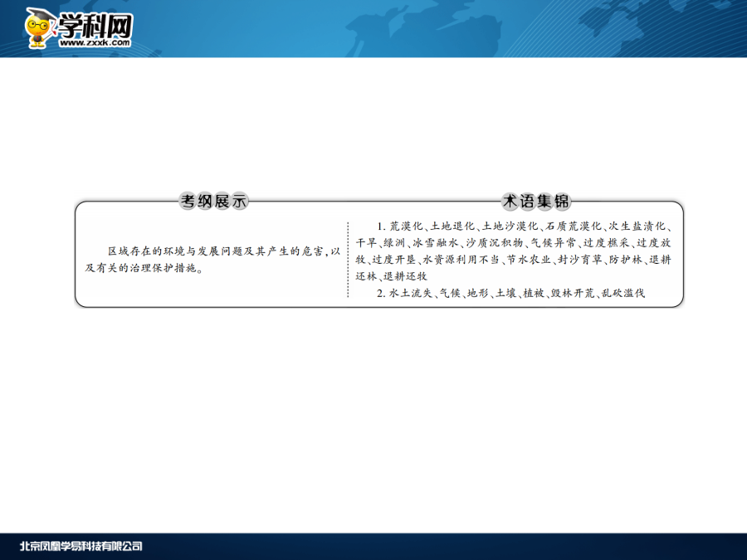Click the footer text 北京凤凰学易科技有限公司
The height and width of the screenshot is (560, 747).
click(x=81, y=546)
